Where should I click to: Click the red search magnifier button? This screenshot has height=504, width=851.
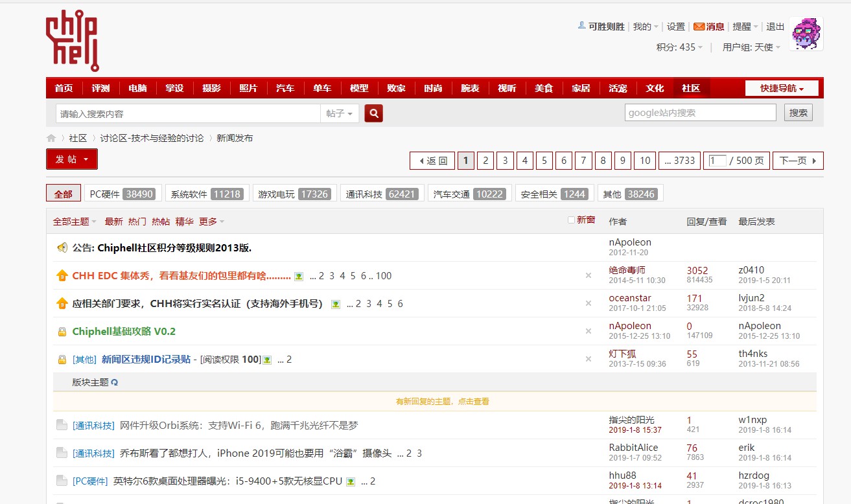coord(373,113)
